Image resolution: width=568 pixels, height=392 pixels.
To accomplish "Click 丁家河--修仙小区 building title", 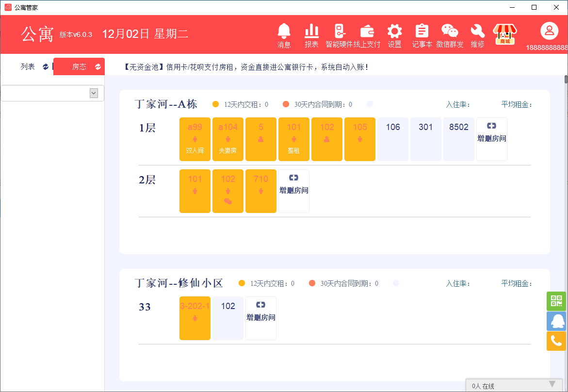I will 179,283.
